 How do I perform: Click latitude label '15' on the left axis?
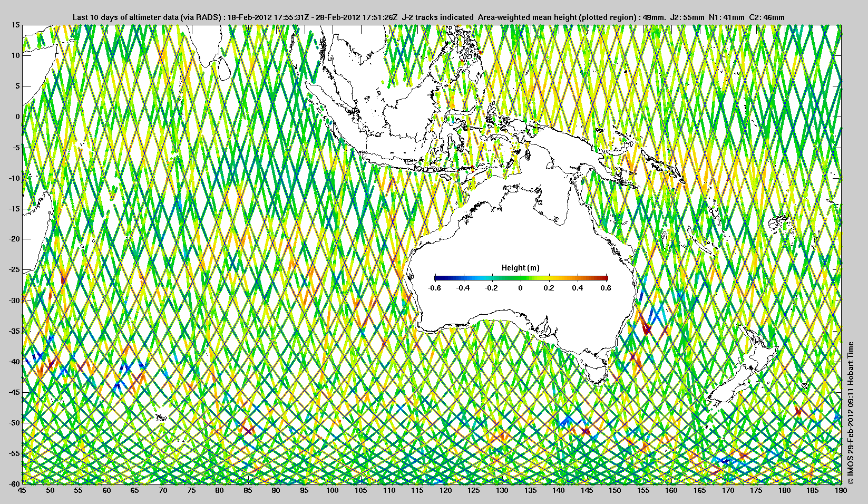[15, 25]
